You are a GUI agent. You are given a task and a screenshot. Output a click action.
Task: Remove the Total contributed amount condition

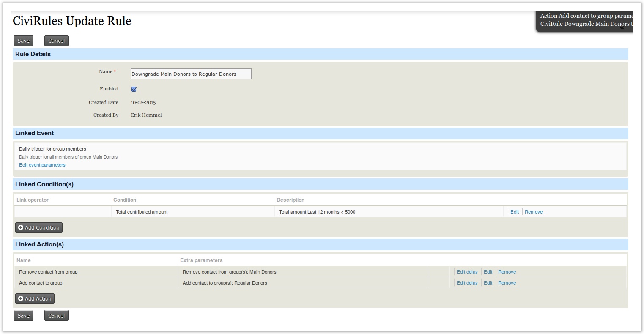pos(533,212)
